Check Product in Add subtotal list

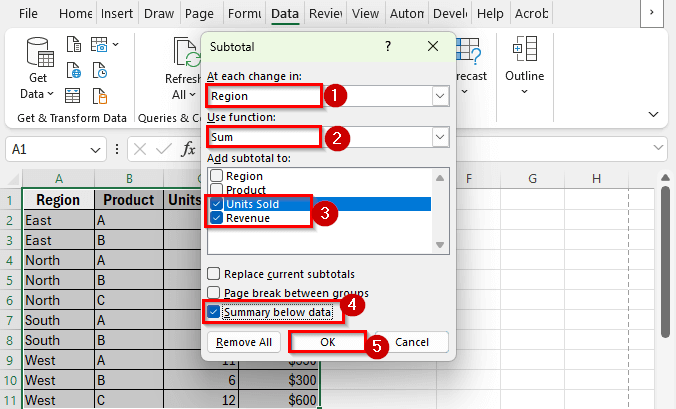[216, 190]
